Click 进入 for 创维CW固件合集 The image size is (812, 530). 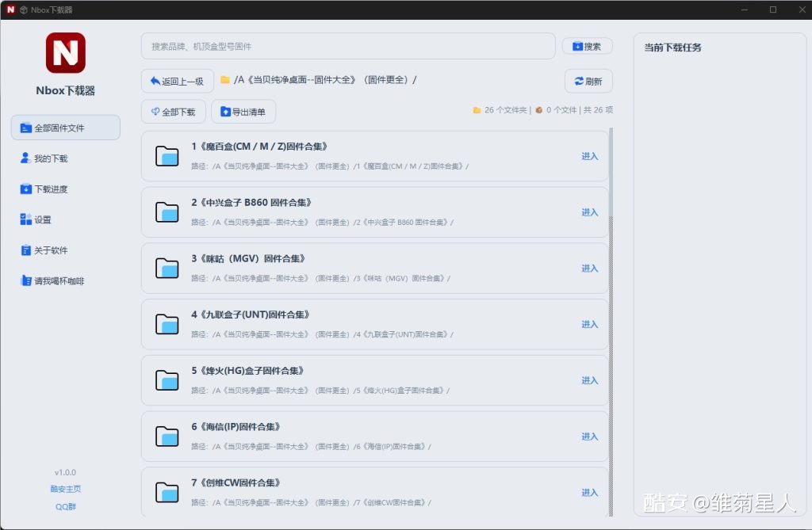tap(590, 492)
